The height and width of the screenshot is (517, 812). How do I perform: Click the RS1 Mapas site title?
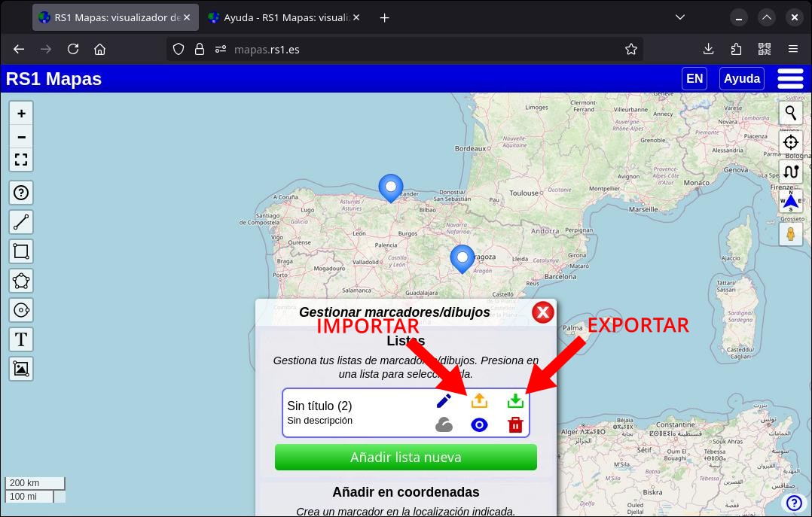(x=54, y=79)
